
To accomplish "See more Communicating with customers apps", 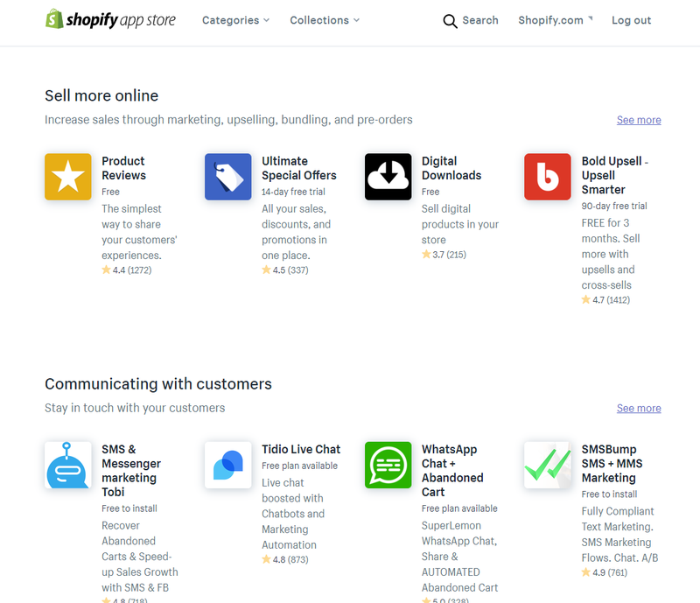I will click(639, 408).
